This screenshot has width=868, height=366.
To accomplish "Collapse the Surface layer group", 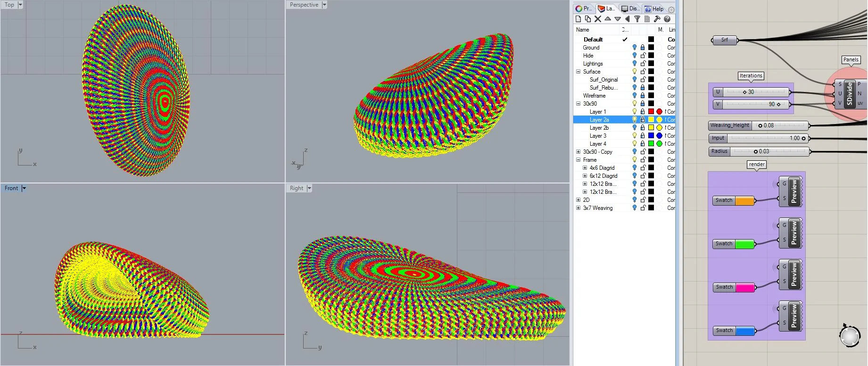I will pyautogui.click(x=579, y=72).
